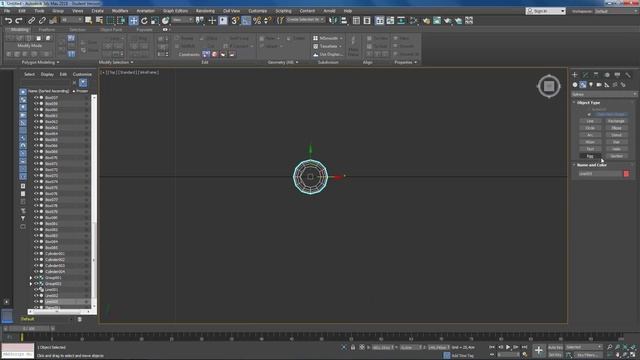This screenshot has height=360, width=640.
Task: Open the Rendering menu
Action: tap(205, 11)
